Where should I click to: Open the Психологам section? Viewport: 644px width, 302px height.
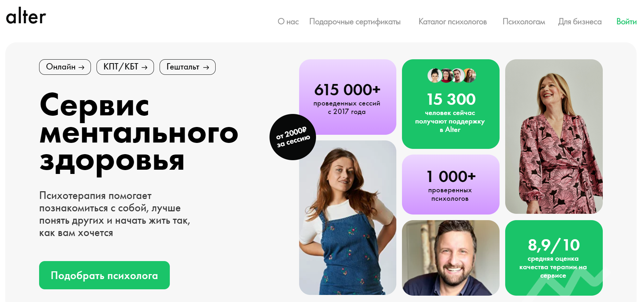[524, 22]
